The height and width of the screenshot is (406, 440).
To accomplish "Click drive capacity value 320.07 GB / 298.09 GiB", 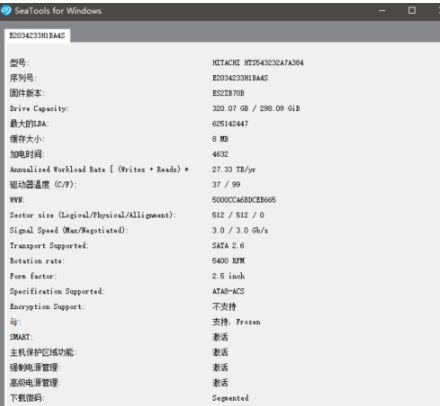I will click(256, 108).
